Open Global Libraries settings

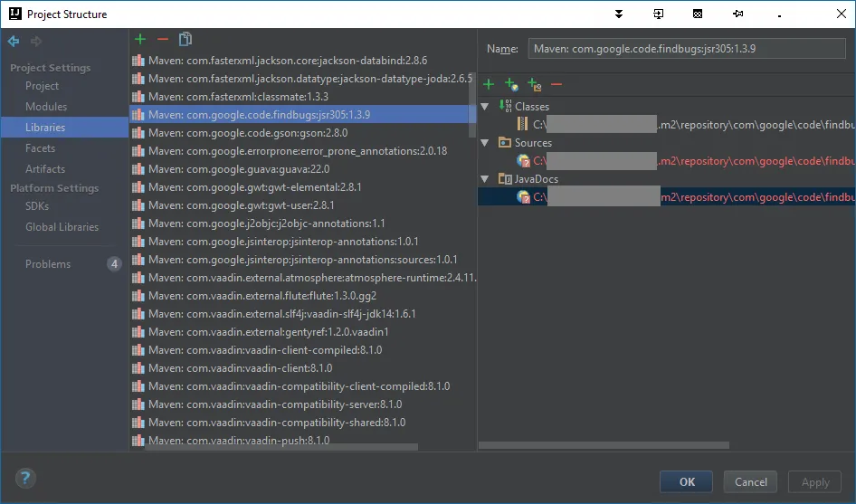pyautogui.click(x=64, y=226)
